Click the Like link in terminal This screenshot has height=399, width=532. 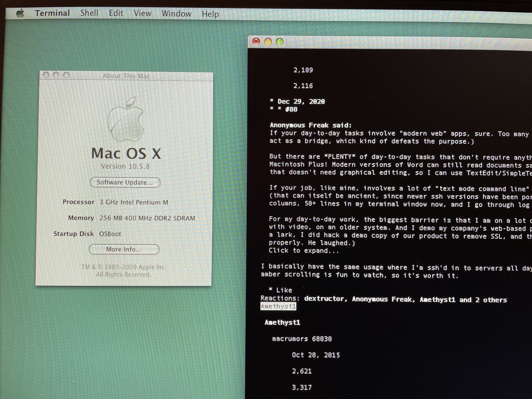pyautogui.click(x=284, y=290)
